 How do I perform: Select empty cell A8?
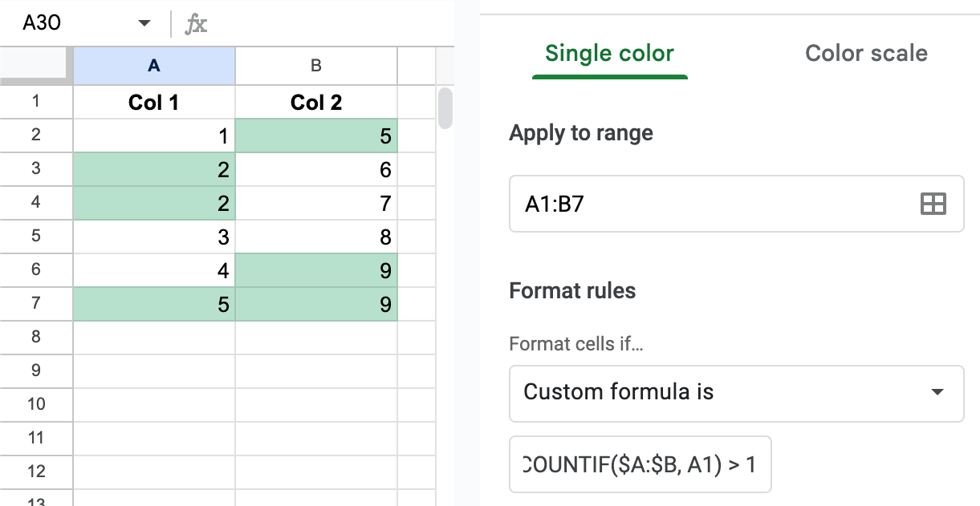pos(153,338)
